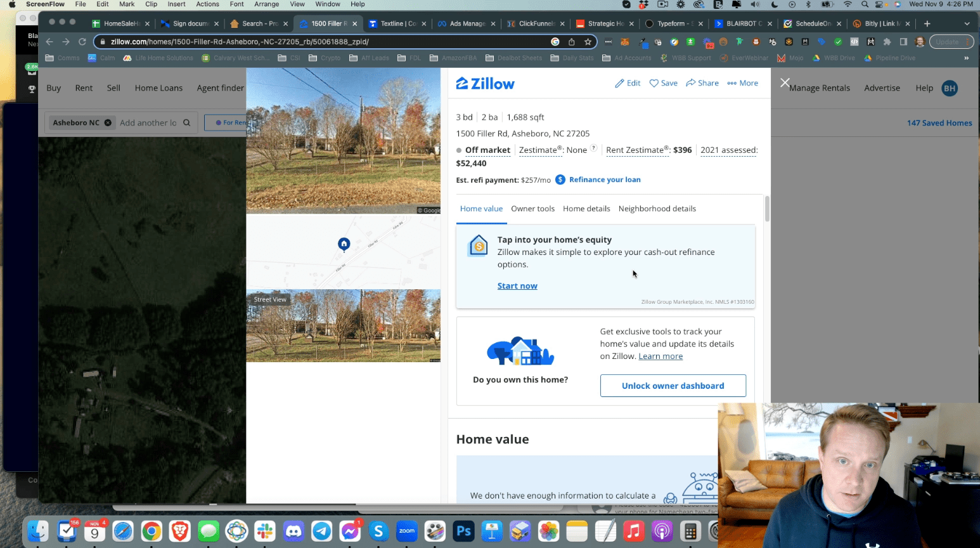Open Manage Rentals in Zillow nav
Screen dimensions: 980x548
click(820, 88)
